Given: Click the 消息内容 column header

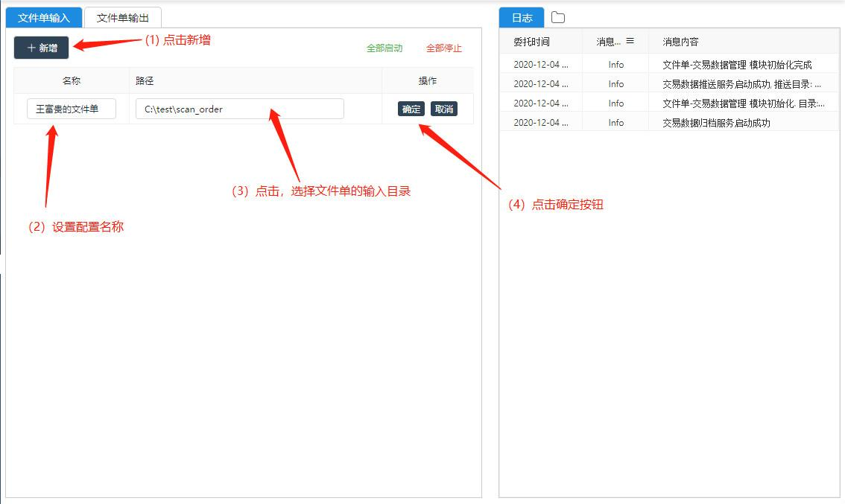Looking at the screenshot, I should (680, 42).
